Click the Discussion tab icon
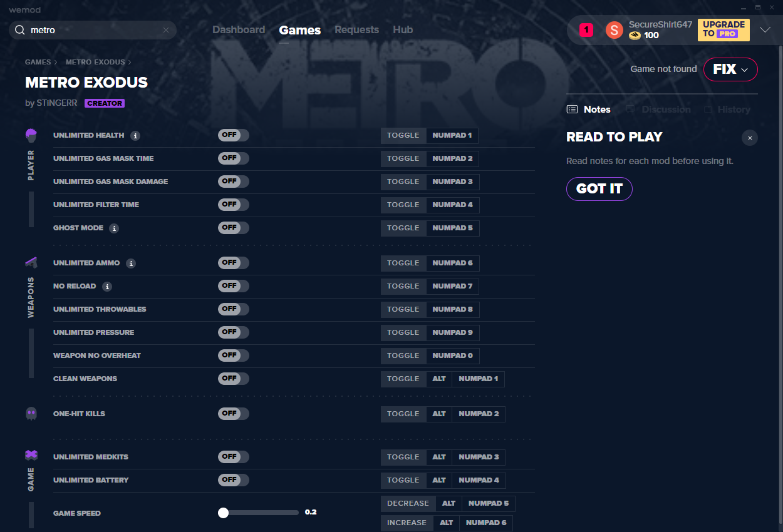783x532 pixels. pyautogui.click(x=631, y=110)
